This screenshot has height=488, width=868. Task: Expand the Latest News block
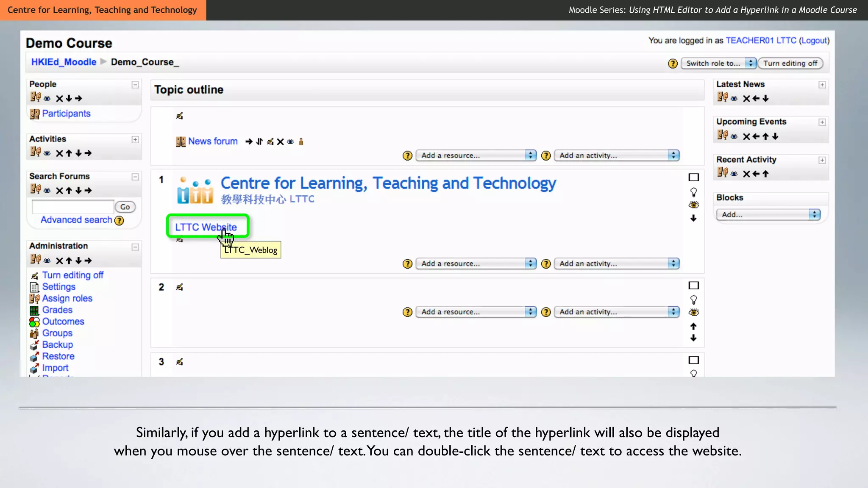click(822, 85)
